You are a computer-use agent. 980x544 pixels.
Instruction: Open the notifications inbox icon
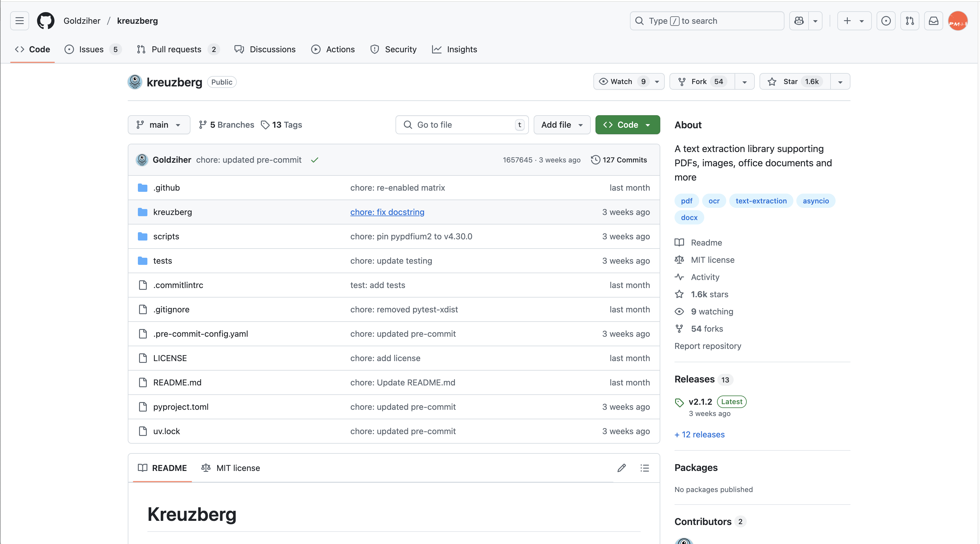pyautogui.click(x=933, y=21)
